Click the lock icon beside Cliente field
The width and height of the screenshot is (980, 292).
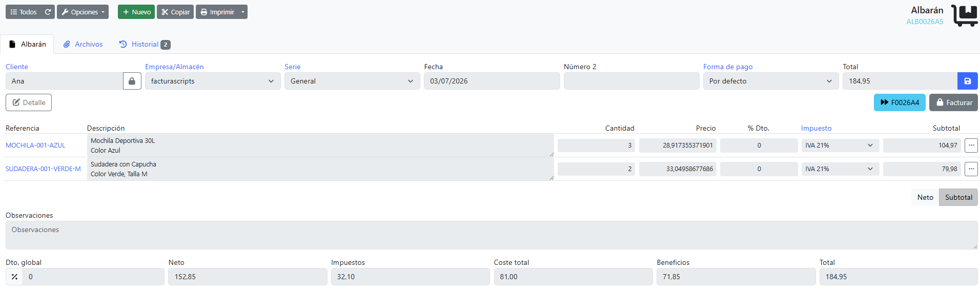(132, 81)
